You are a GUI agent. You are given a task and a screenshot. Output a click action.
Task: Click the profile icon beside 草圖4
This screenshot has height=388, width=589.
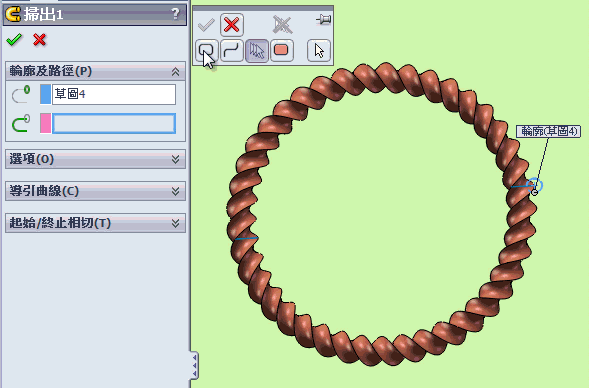(x=21, y=94)
